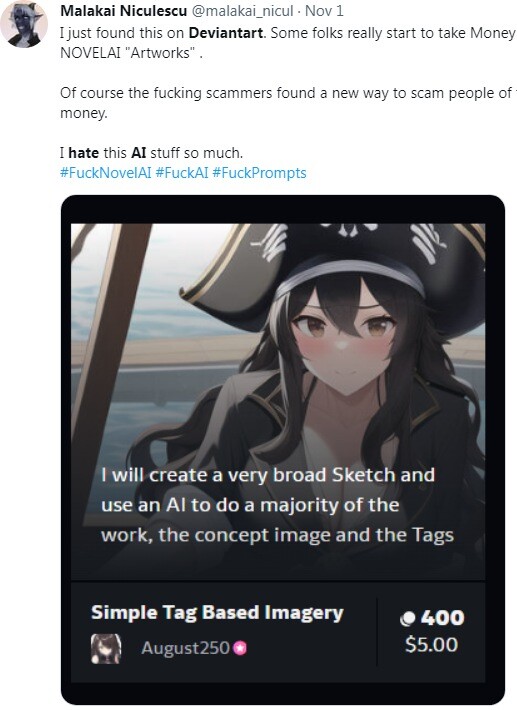Open the @malakai_nicul handle link

pos(243,11)
